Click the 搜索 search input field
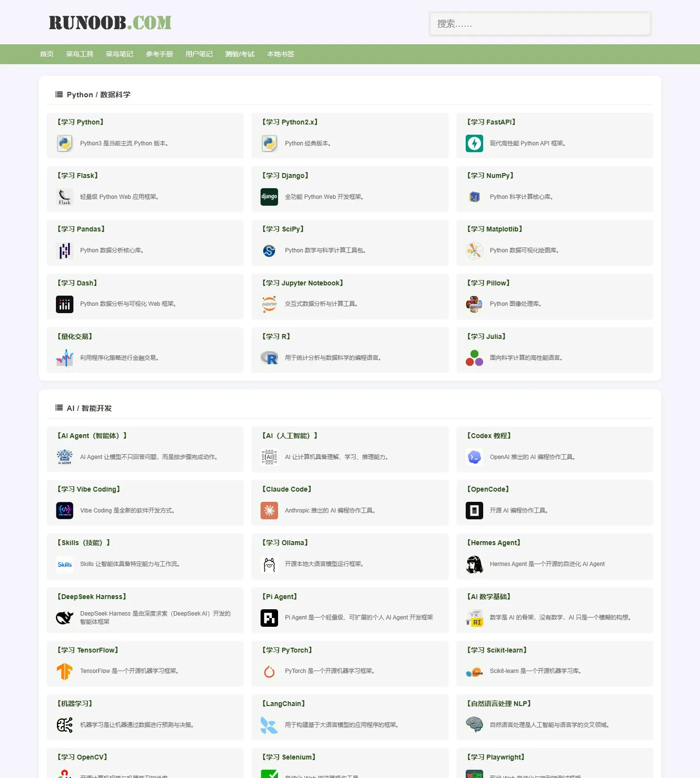Screen dimensions: 700x778 pos(540,24)
